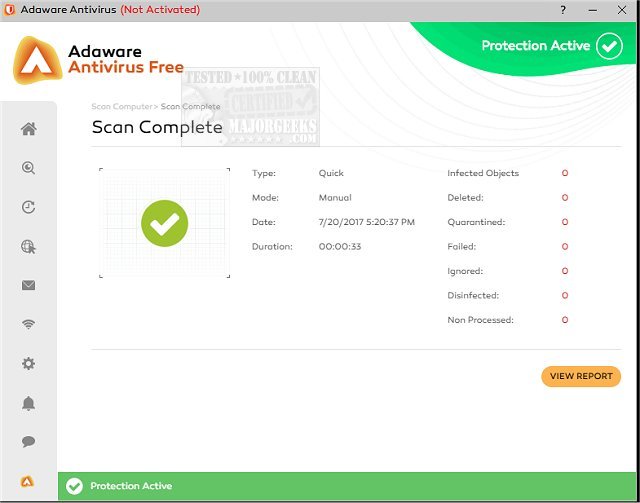Click the Adaware Antivirus Free logo

coord(98,60)
